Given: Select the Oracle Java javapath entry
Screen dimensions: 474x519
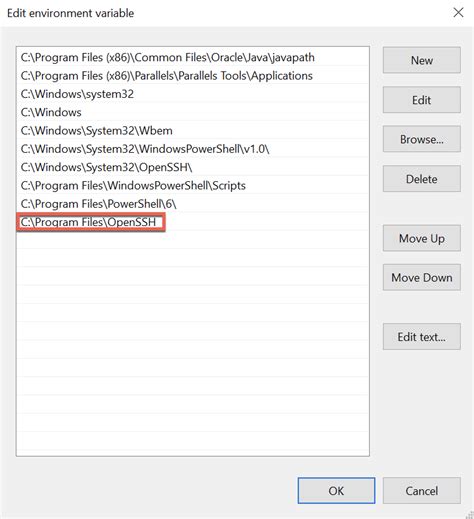Looking at the screenshot, I should click(193, 57).
